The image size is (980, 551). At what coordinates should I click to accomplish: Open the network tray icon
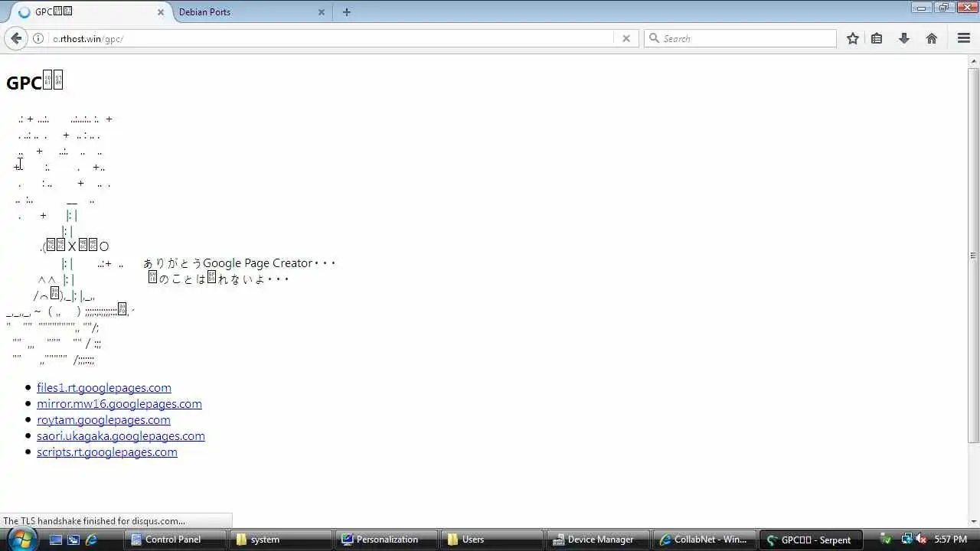point(906,540)
